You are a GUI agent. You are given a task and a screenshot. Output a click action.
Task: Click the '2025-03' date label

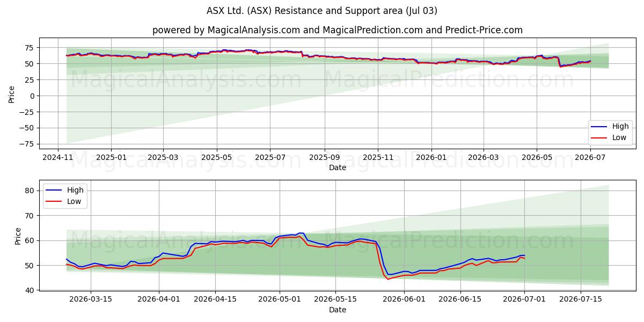coord(163,158)
